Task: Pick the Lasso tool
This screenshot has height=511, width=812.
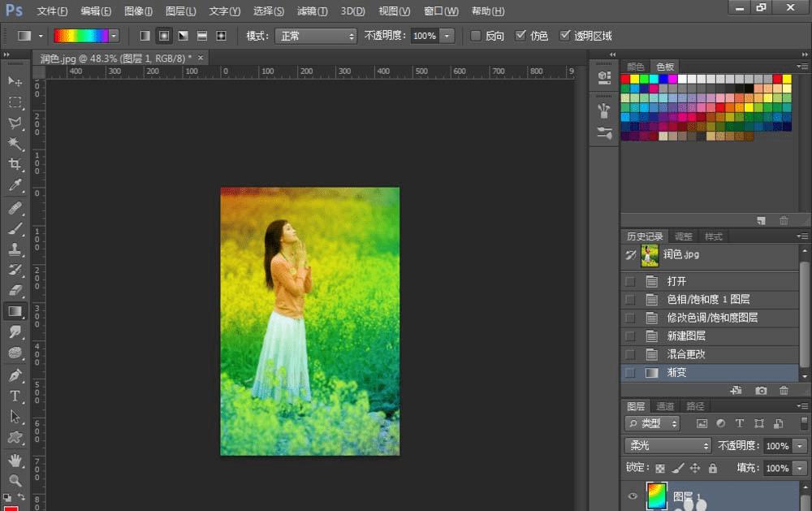Action: (15, 123)
